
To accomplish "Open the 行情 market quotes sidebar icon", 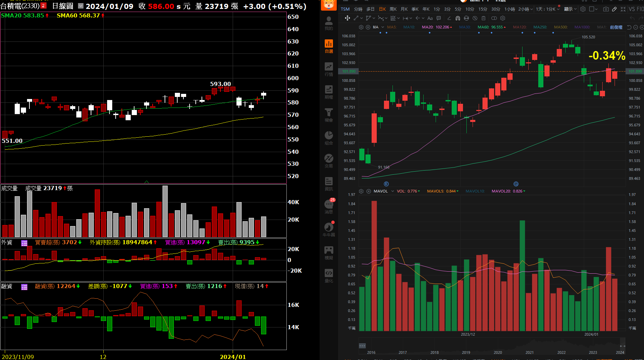I will pos(329,69).
